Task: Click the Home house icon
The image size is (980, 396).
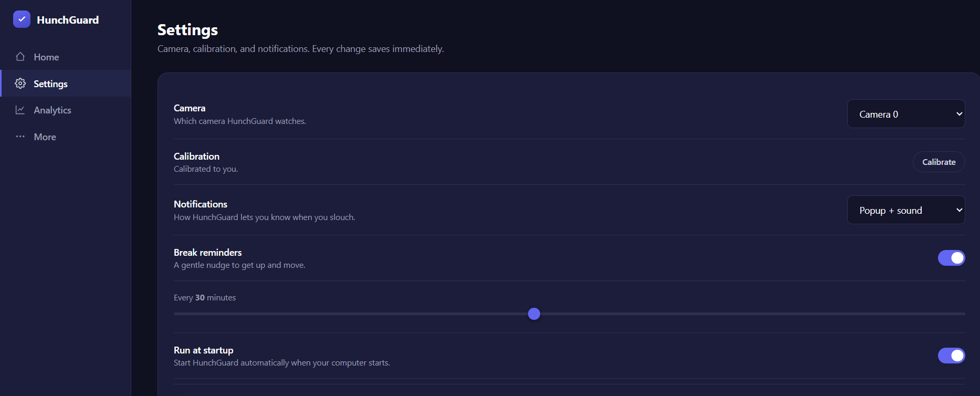Action: [x=20, y=57]
